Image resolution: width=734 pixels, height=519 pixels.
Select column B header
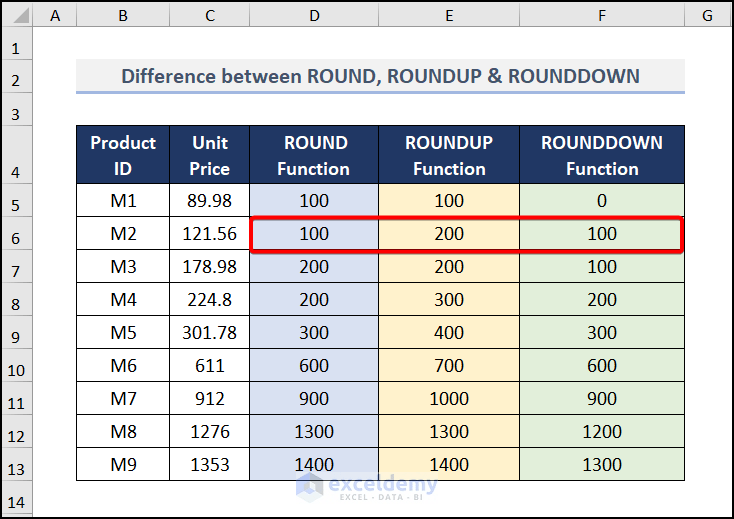(x=123, y=15)
